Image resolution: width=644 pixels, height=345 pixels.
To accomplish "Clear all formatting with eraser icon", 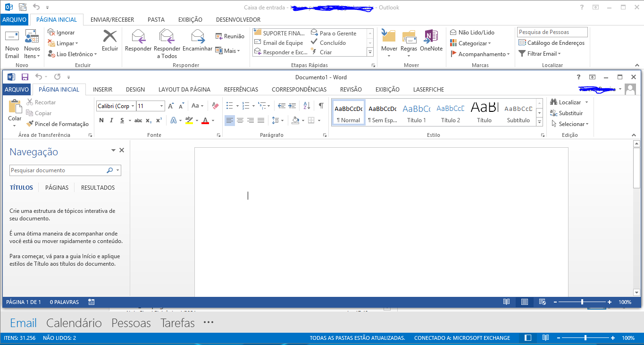I will (x=215, y=106).
